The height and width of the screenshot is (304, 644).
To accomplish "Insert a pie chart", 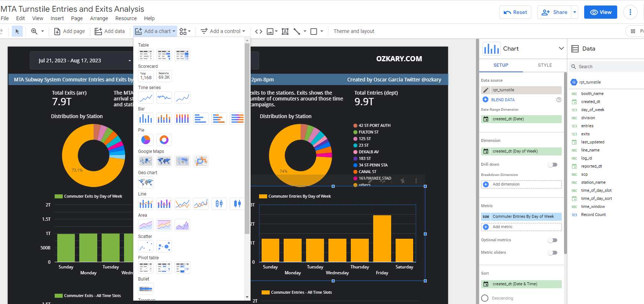I will pyautogui.click(x=146, y=140).
